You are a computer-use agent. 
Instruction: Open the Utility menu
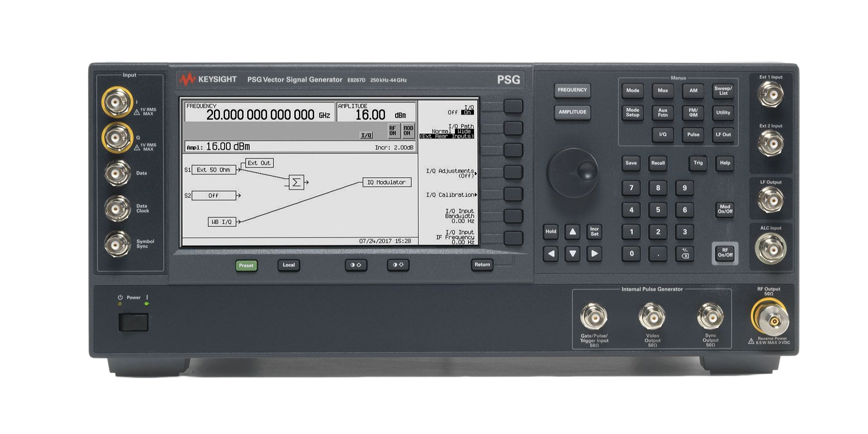tap(723, 113)
